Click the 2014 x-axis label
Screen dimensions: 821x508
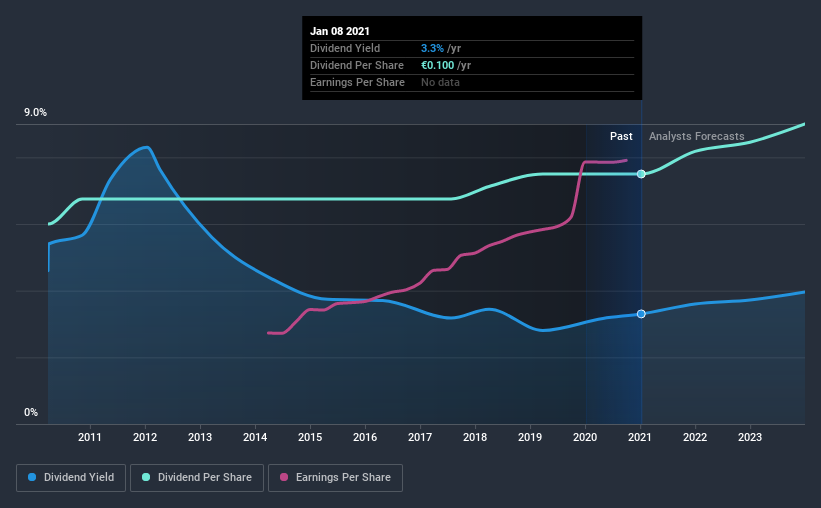255,437
